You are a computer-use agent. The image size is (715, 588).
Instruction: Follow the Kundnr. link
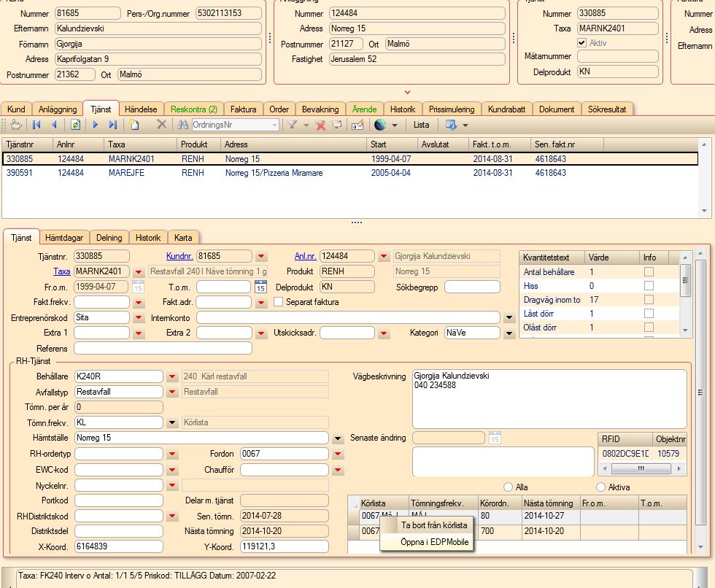click(179, 256)
